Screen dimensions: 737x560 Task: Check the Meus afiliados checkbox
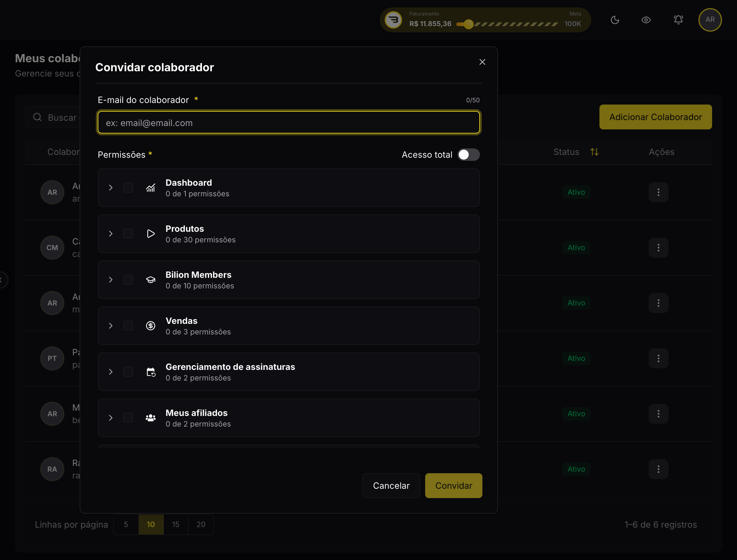coord(128,418)
